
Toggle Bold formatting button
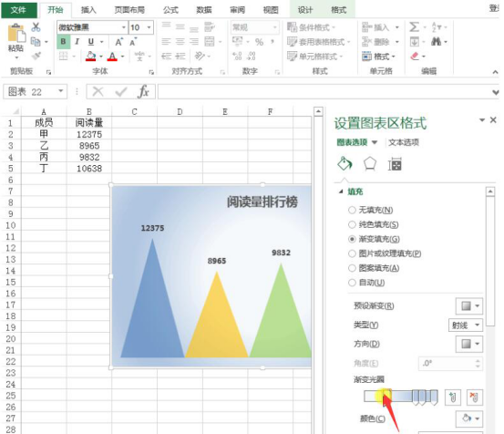63,42
